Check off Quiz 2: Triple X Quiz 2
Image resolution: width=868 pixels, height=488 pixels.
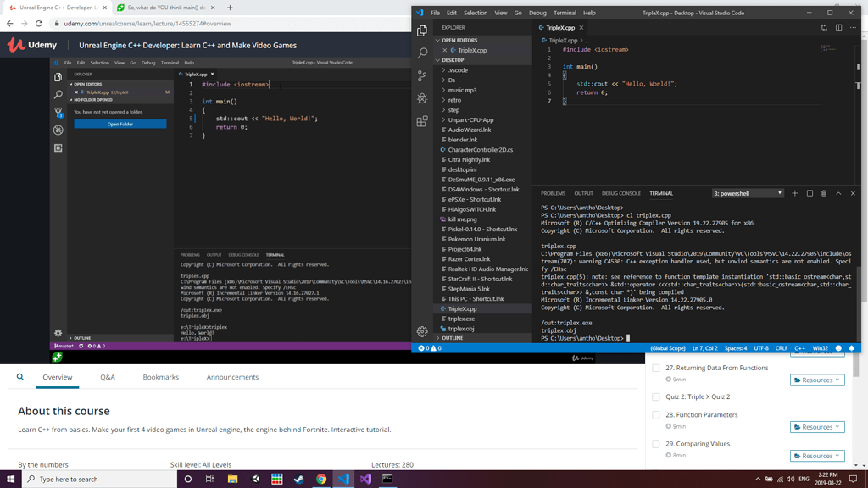pos(657,396)
